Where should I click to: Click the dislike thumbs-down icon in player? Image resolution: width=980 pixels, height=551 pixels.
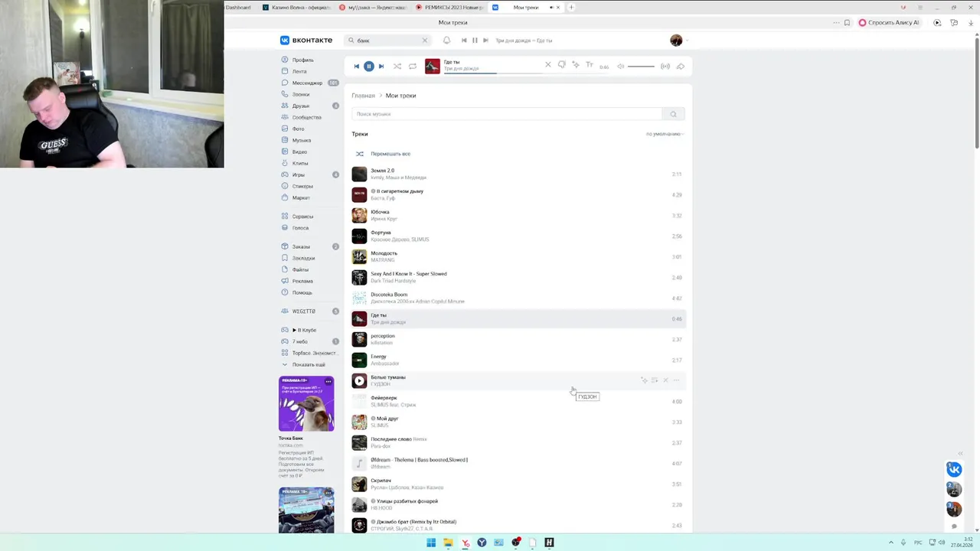(561, 65)
